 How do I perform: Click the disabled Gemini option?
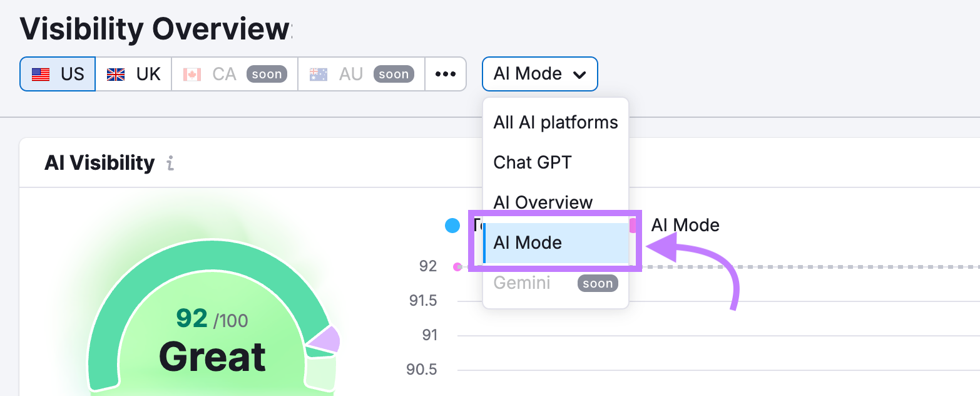point(522,283)
